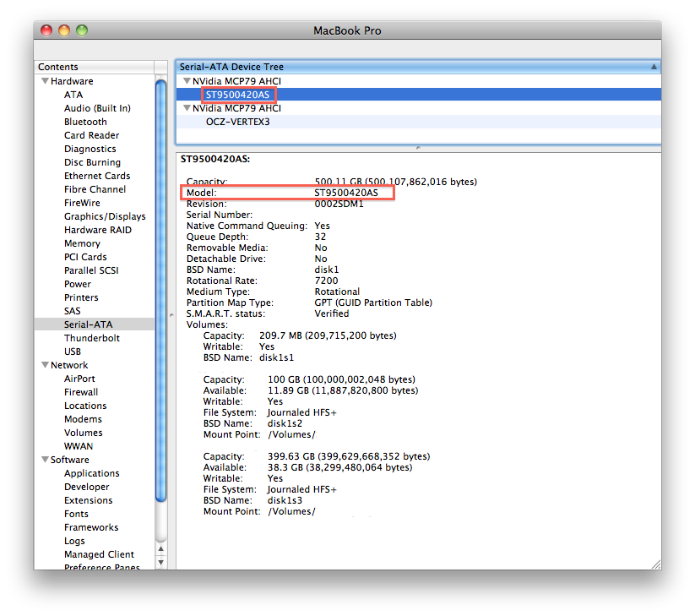The height and width of the screenshot is (616, 695).
Task: Open SAS in the sidebar
Action: [x=73, y=311]
